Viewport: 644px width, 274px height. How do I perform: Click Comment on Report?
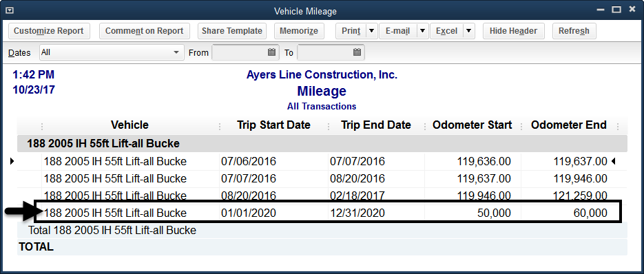point(144,31)
